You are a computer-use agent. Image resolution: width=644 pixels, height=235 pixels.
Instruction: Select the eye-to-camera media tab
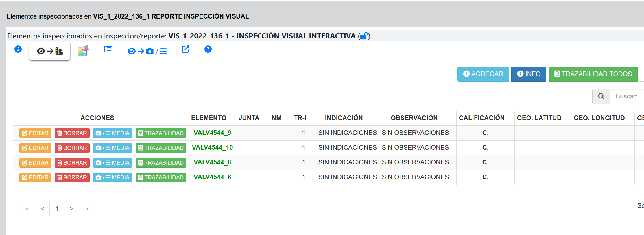[147, 51]
